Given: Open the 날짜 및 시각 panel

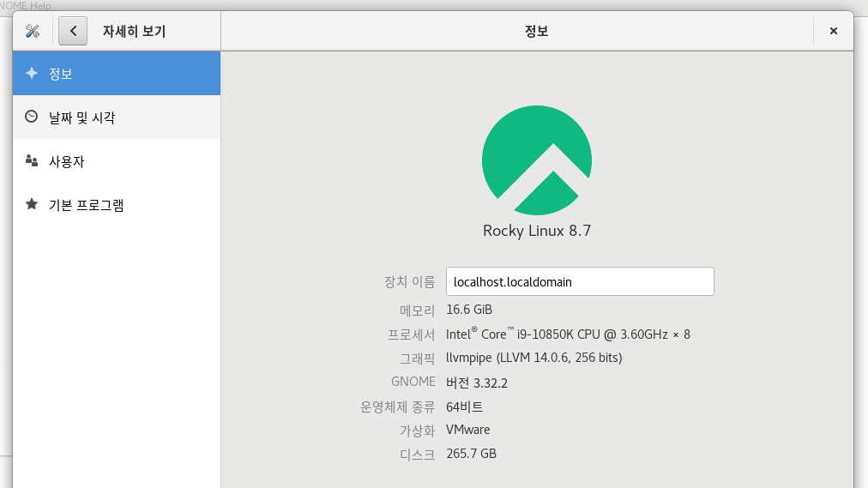Looking at the screenshot, I should point(117,117).
